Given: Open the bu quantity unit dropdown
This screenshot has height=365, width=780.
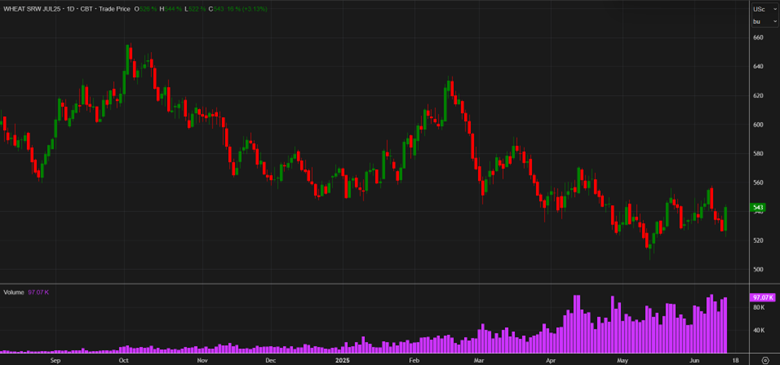Looking at the screenshot, I should click(x=765, y=21).
